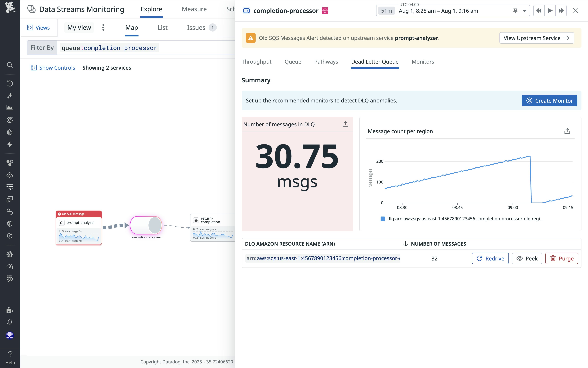Click the sidebar search magnifier icon
This screenshot has width=588, height=368.
click(x=10, y=65)
